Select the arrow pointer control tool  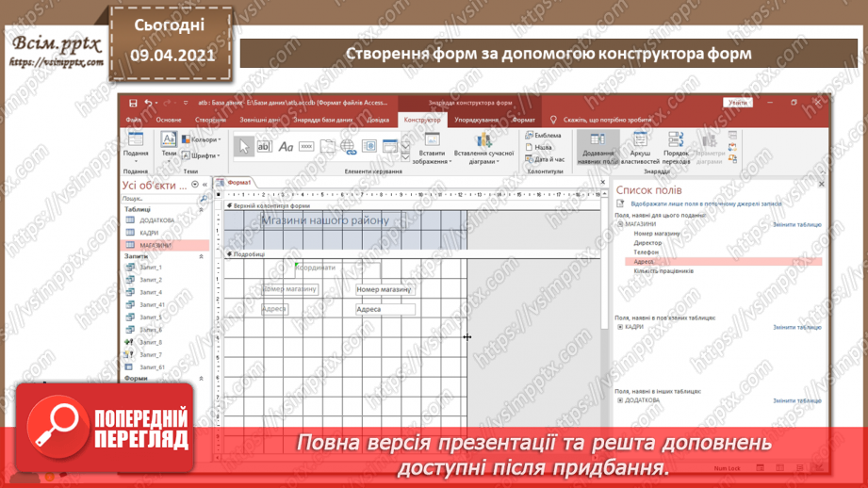(x=243, y=147)
